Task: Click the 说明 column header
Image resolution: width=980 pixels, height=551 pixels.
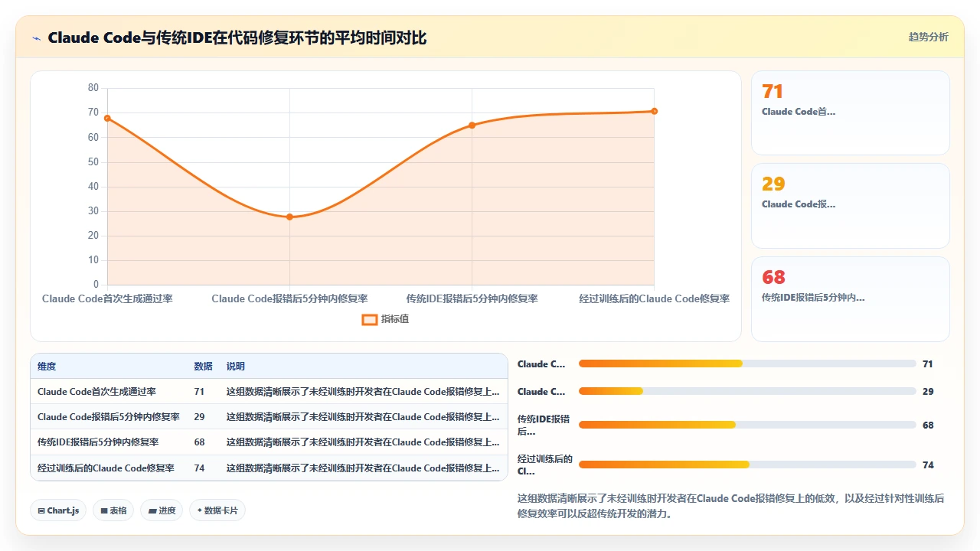Action: click(x=236, y=367)
